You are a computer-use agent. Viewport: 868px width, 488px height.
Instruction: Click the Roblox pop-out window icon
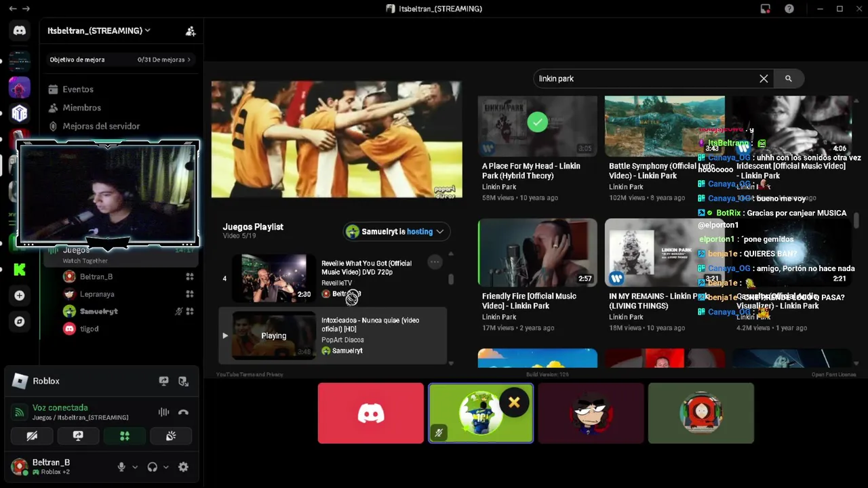(x=183, y=381)
